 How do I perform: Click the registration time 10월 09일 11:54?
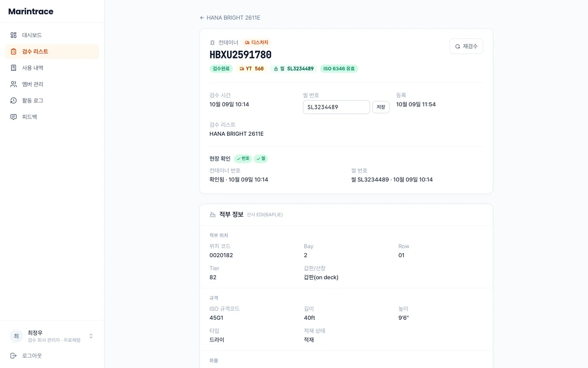click(416, 104)
